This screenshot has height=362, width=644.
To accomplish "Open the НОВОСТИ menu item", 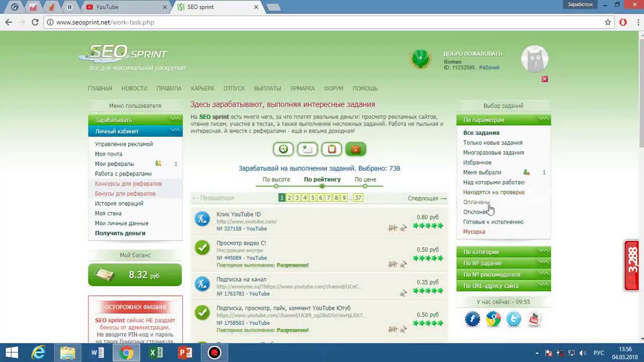I will click(134, 88).
